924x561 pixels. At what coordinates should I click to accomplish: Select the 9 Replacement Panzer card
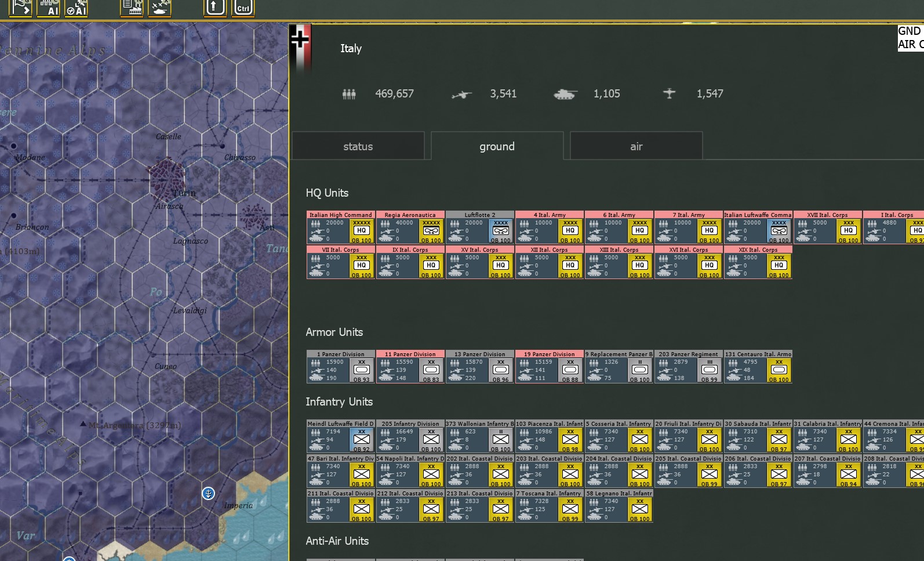pyautogui.click(x=619, y=367)
